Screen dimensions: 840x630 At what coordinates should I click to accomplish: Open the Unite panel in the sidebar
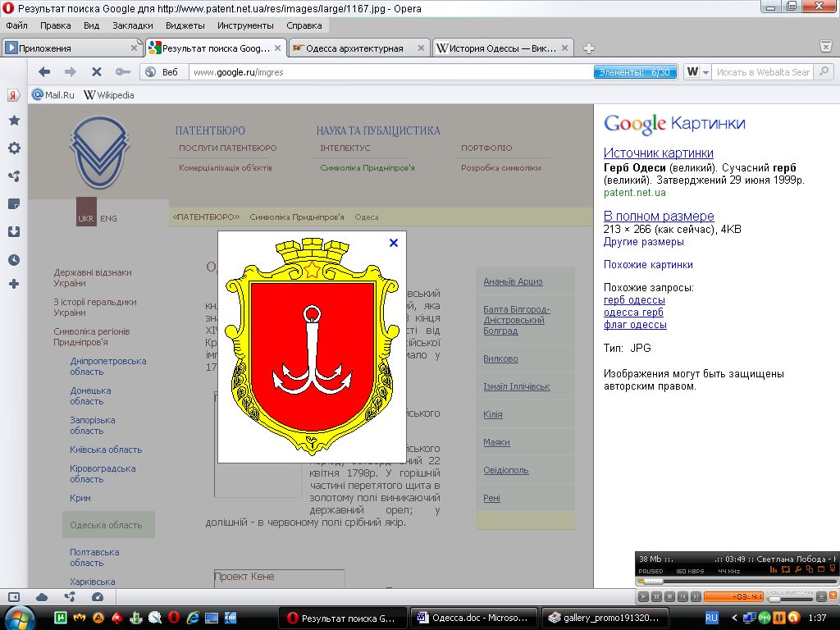coord(14,176)
